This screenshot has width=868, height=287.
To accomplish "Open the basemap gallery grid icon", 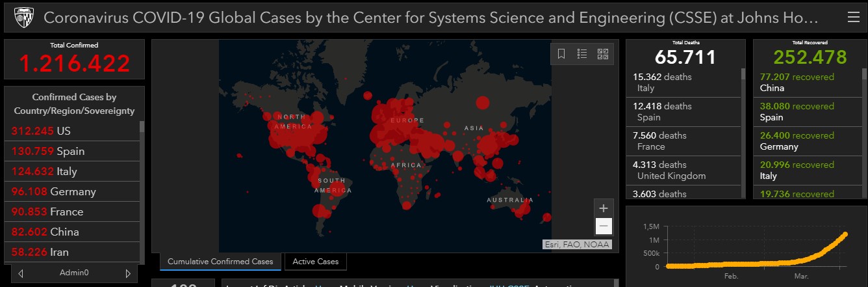I will (602, 54).
